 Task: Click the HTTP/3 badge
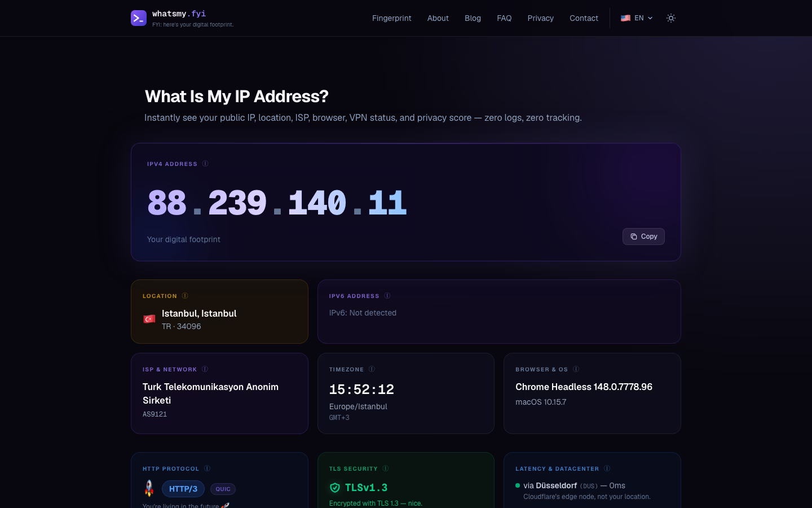click(x=183, y=489)
